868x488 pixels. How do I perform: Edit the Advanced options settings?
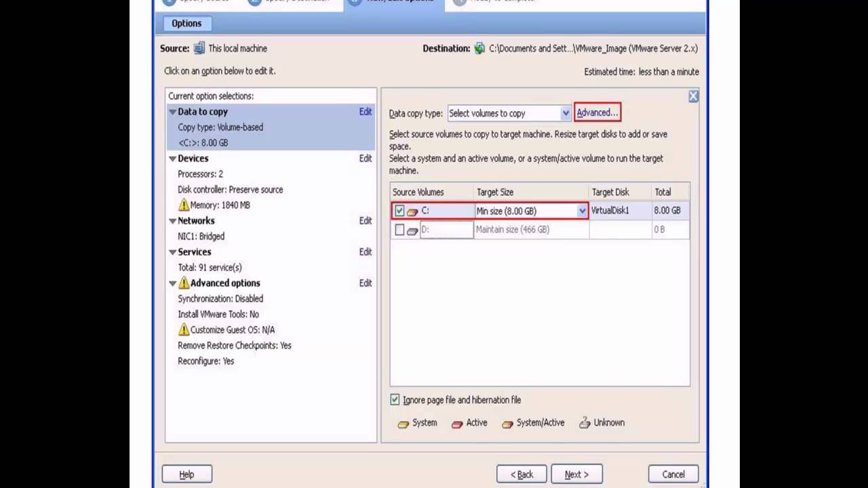(366, 283)
